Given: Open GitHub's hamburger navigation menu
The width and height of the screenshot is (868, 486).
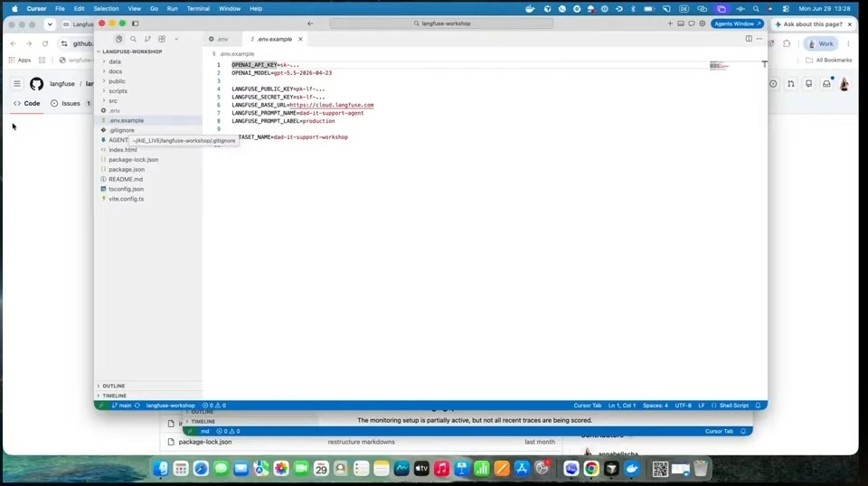Looking at the screenshot, I should pyautogui.click(x=17, y=84).
